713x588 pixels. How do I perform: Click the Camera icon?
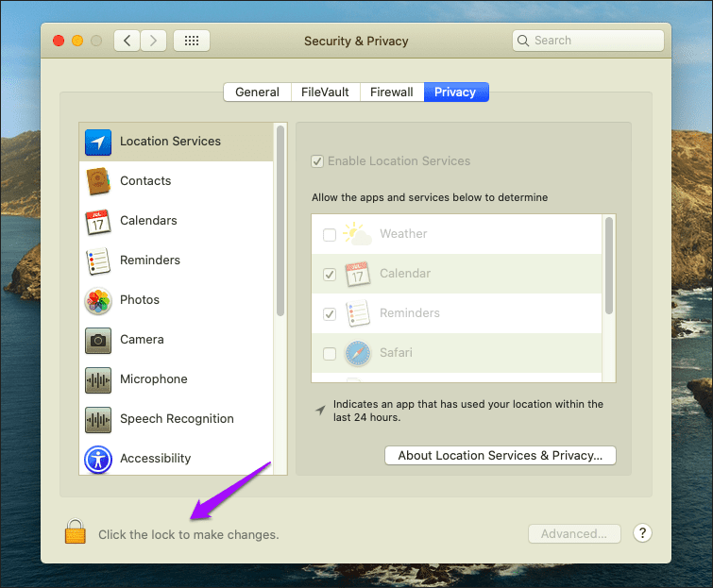pyautogui.click(x=98, y=341)
